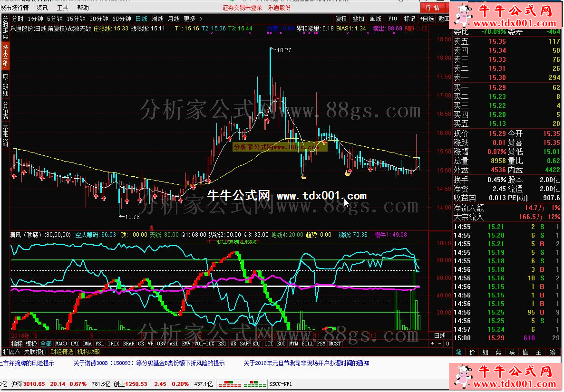Click the 日线 period label below the chart
This screenshot has width=564, height=392.
point(440,335)
